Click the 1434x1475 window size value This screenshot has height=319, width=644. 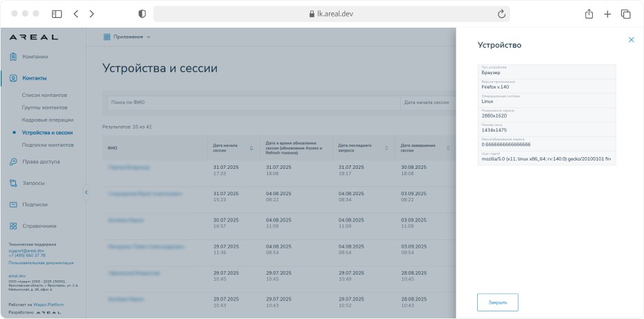[494, 130]
